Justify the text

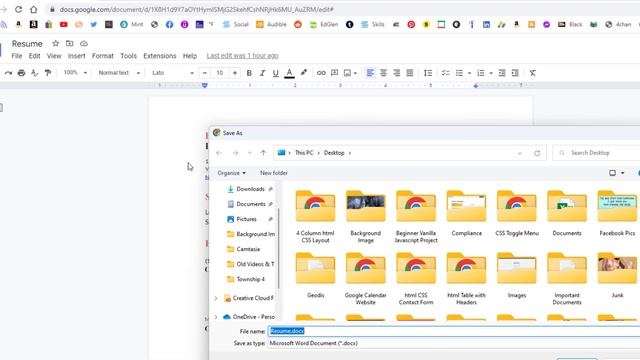(410, 73)
